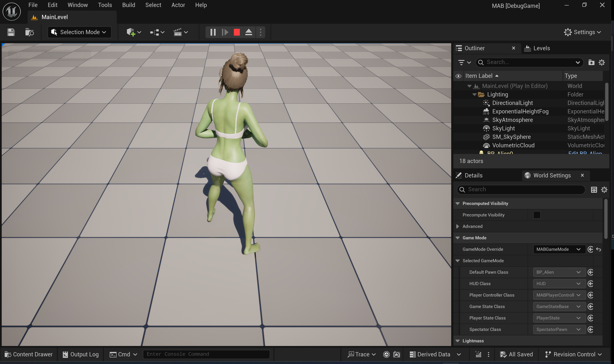Click the Unreal Engine logo icon
Screen dimensions: 614x364
click(11, 11)
